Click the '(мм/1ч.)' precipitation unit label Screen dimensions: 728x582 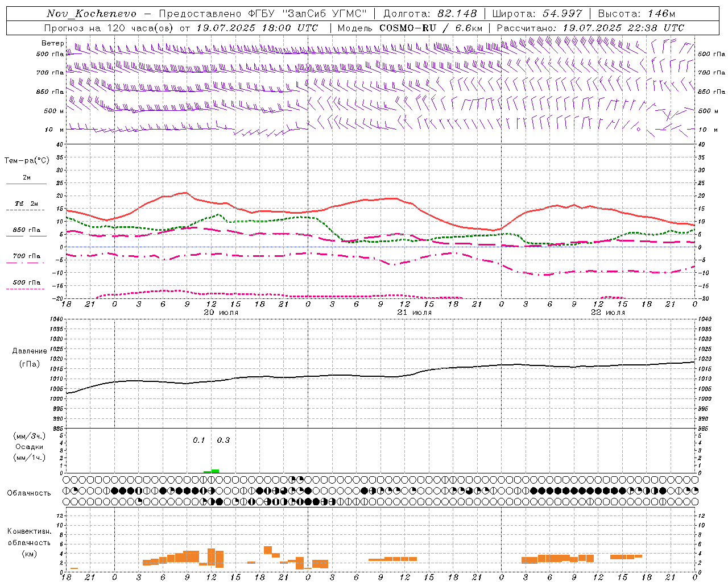pos(30,458)
